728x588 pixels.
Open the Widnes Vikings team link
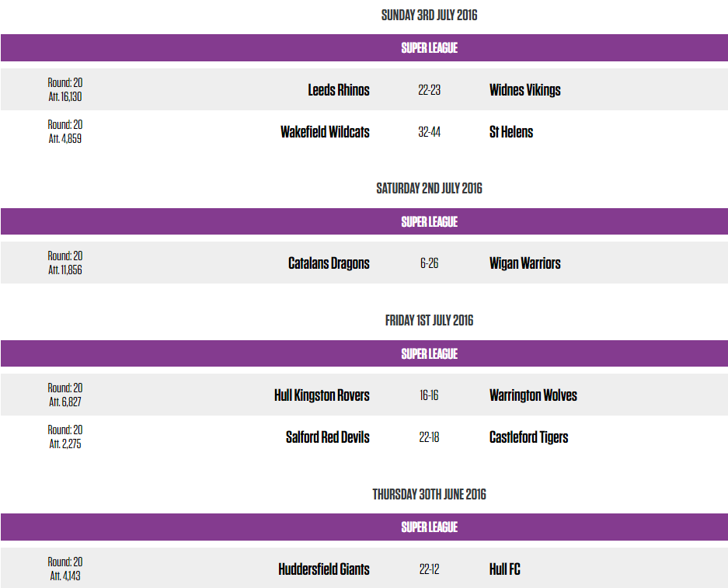pyautogui.click(x=524, y=90)
